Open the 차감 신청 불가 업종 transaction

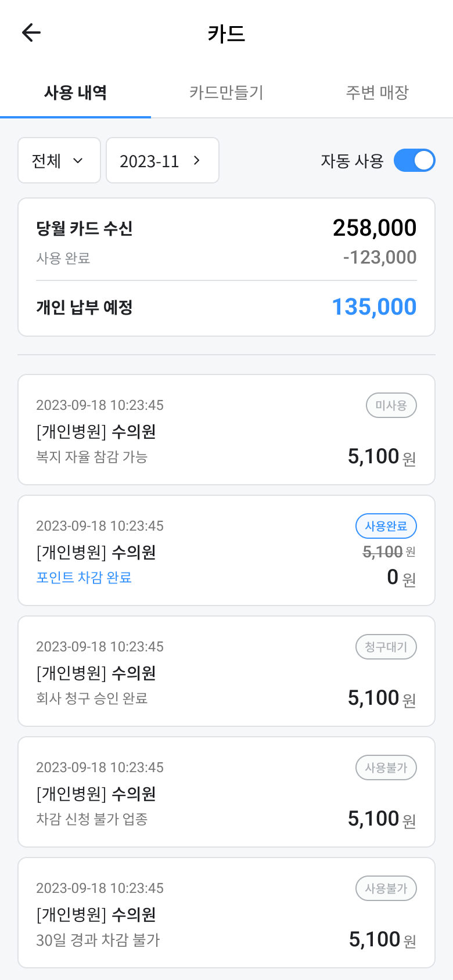(227, 792)
